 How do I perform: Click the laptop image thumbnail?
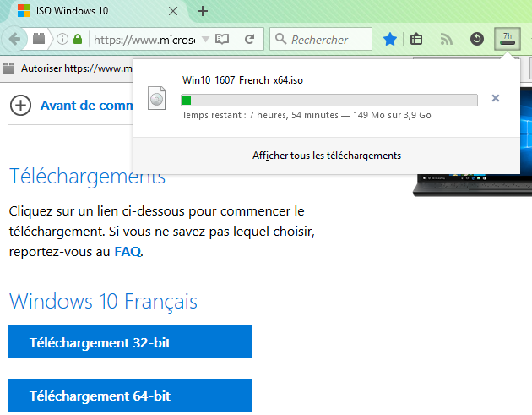click(472, 185)
